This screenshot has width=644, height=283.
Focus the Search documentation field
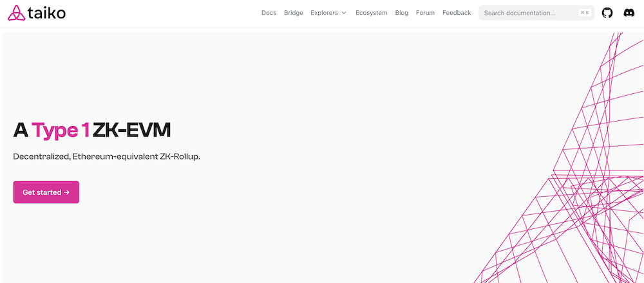pyautogui.click(x=525, y=13)
